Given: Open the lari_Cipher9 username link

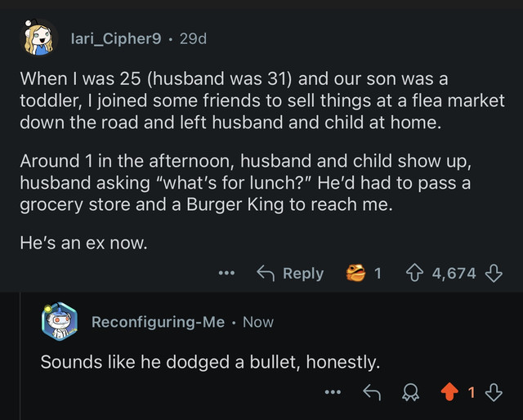Looking at the screenshot, I should [116, 38].
